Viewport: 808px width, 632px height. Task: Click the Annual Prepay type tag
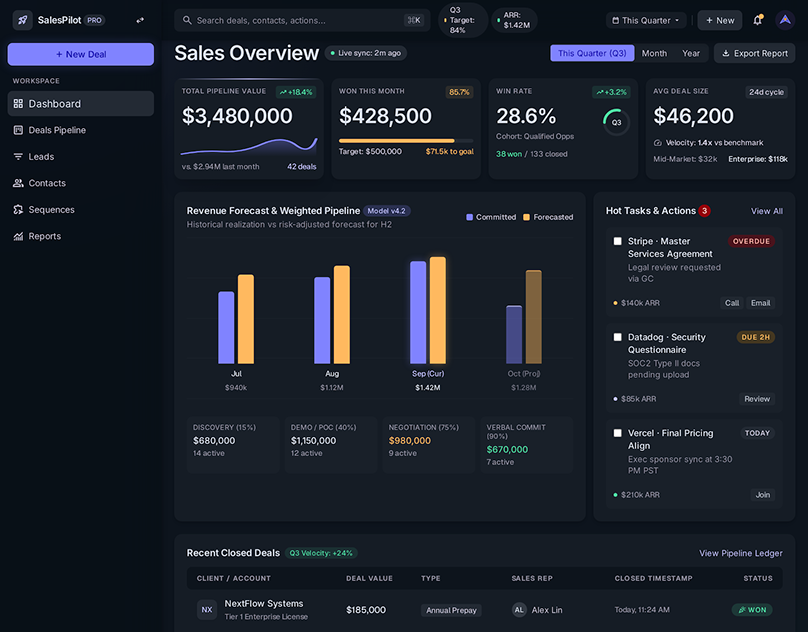(x=451, y=610)
